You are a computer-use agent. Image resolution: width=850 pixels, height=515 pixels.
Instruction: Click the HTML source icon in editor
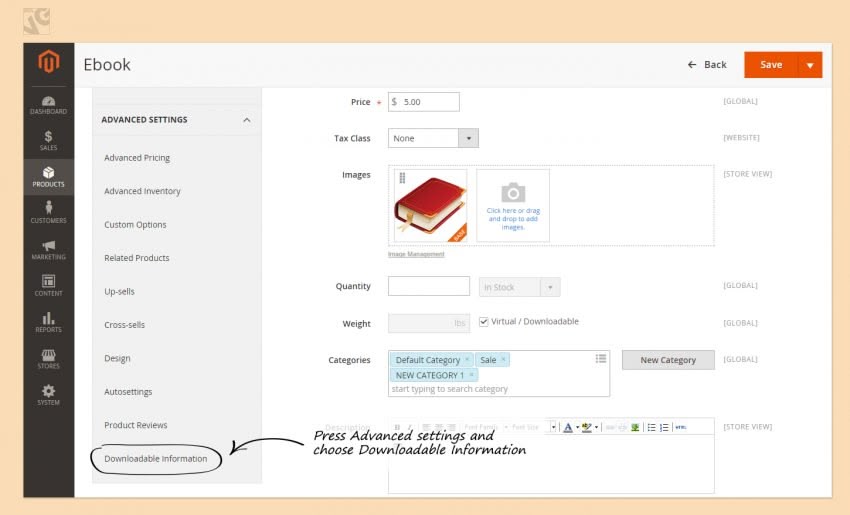(x=681, y=427)
